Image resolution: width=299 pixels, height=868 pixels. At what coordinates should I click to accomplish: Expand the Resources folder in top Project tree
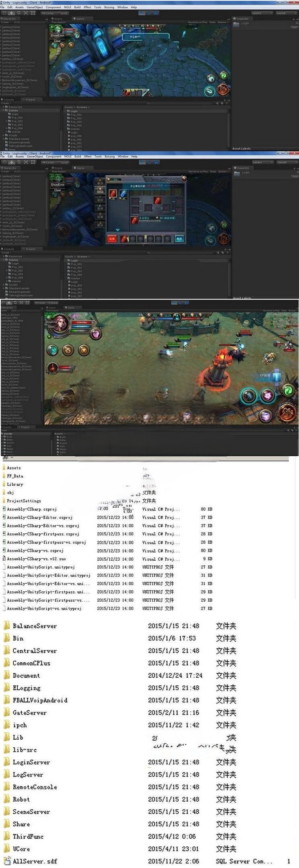[x=4, y=107]
